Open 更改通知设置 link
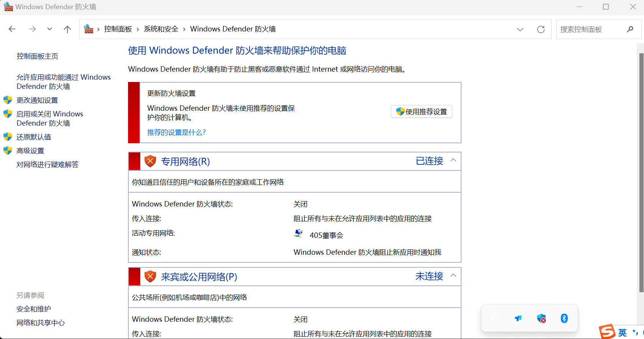Screen dimensions: 644x339 click(37, 100)
